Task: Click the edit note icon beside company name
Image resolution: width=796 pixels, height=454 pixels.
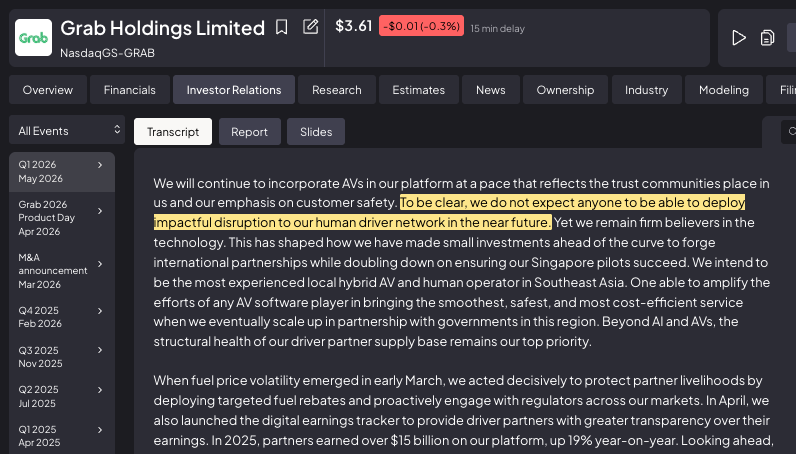Action: click(310, 26)
